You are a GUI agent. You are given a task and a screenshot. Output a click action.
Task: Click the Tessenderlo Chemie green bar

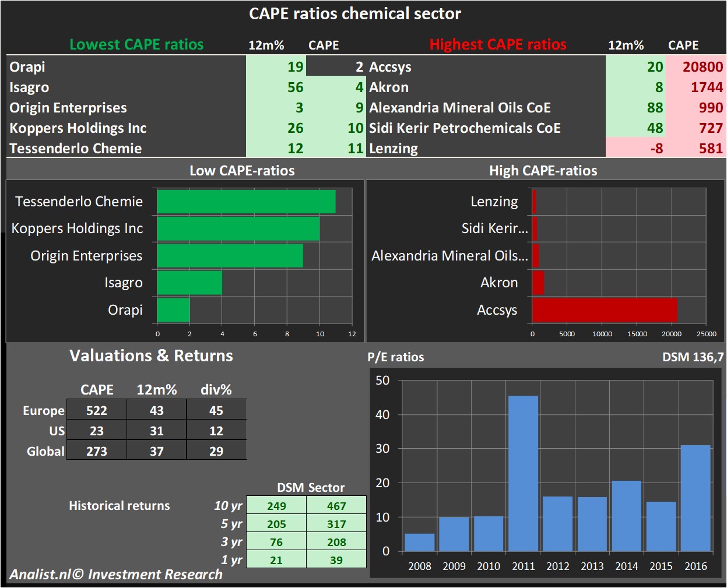click(x=246, y=202)
